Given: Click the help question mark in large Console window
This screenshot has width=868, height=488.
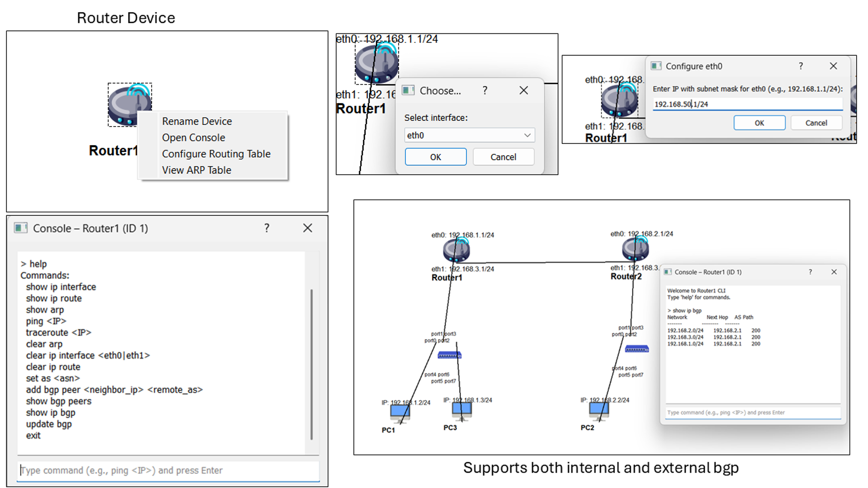Looking at the screenshot, I should (x=267, y=228).
